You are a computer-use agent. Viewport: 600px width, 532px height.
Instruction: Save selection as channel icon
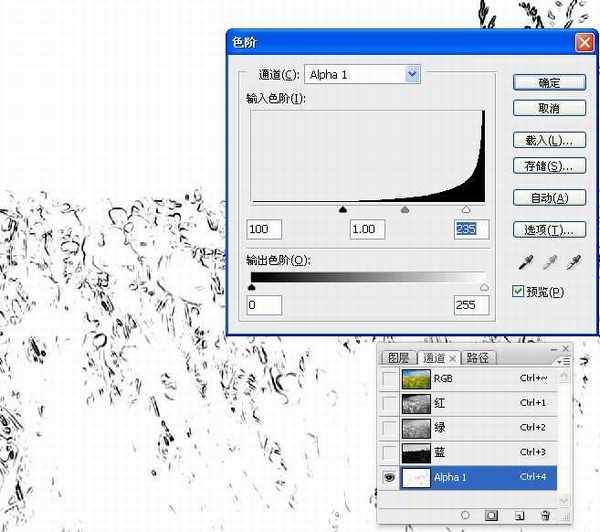click(x=491, y=516)
